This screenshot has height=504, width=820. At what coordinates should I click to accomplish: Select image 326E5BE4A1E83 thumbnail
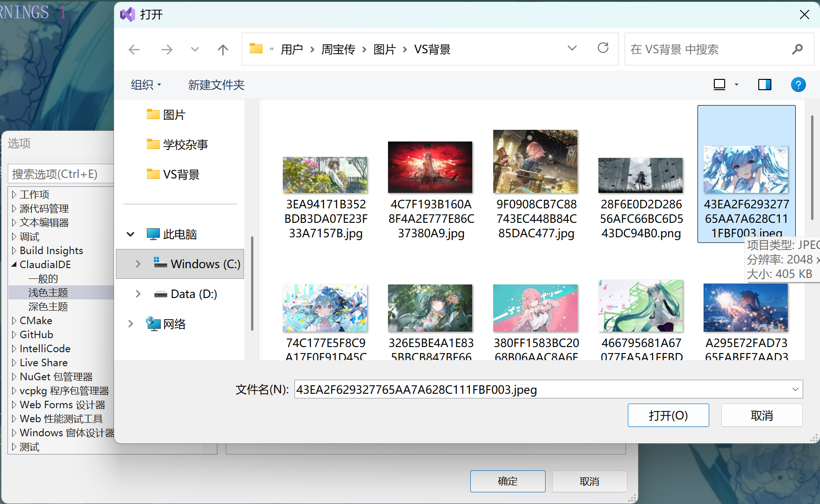click(431, 308)
